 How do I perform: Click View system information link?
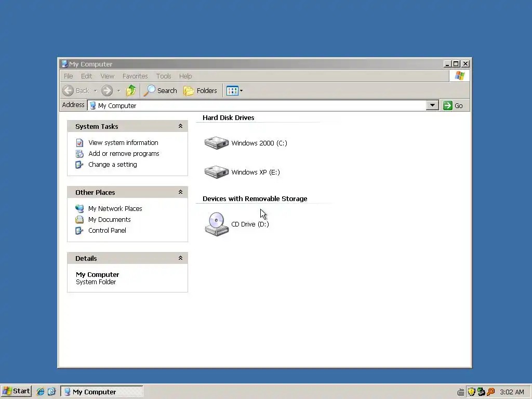tap(123, 143)
